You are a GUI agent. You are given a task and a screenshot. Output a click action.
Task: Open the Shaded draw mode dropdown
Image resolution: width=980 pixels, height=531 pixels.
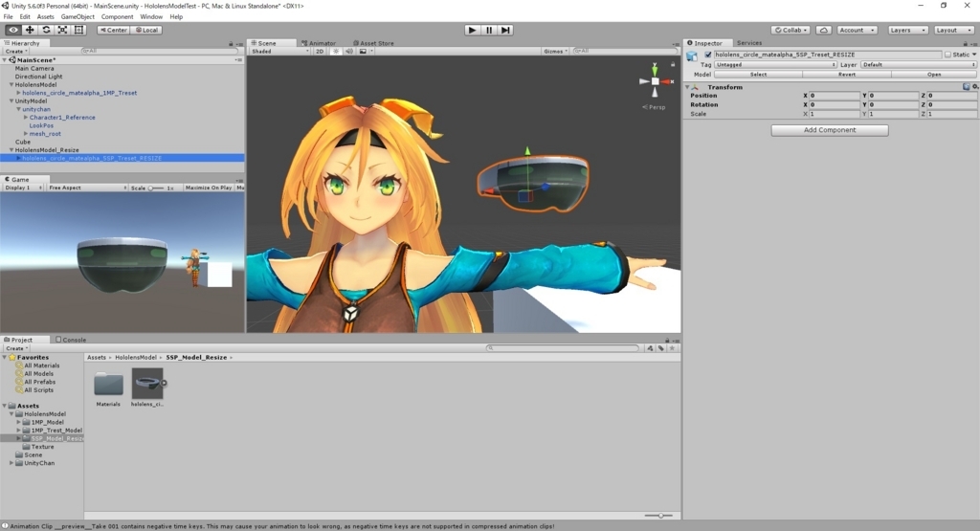[279, 52]
